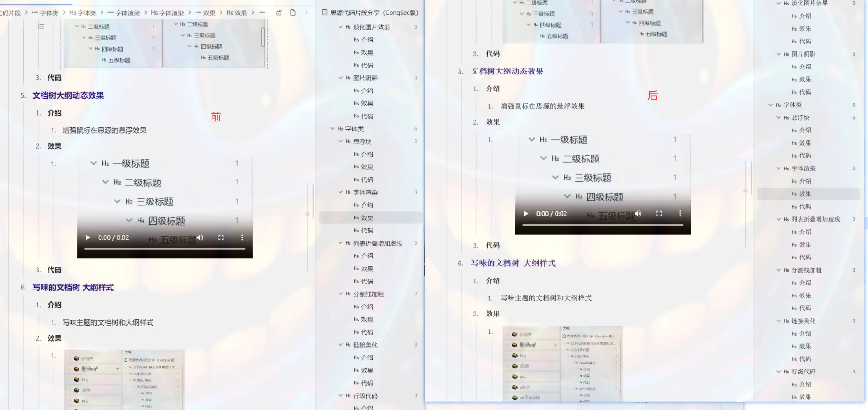Open the bottom screenshot thumbnail in right pane
The image size is (868, 410).
[x=562, y=364]
